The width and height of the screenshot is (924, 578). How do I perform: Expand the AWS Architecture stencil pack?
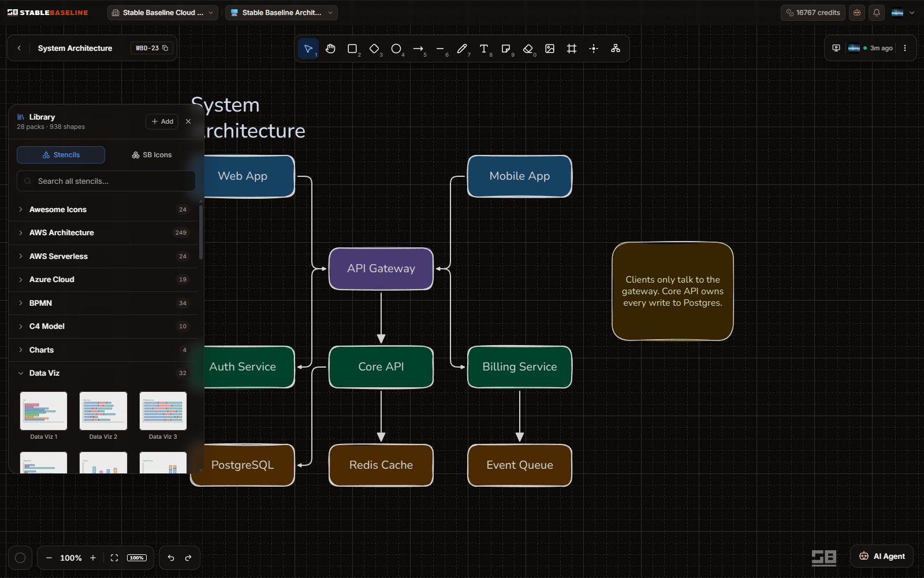tap(104, 233)
